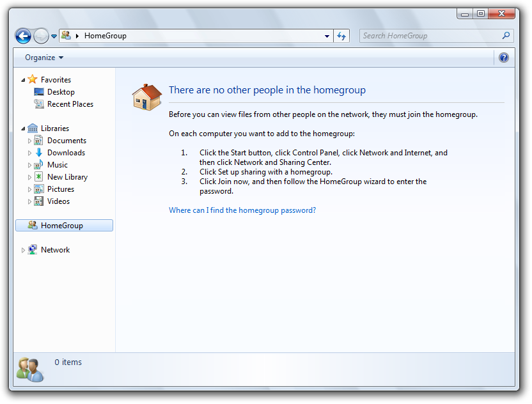
Task: Click the Videos filmstrip icon
Action: (38, 201)
